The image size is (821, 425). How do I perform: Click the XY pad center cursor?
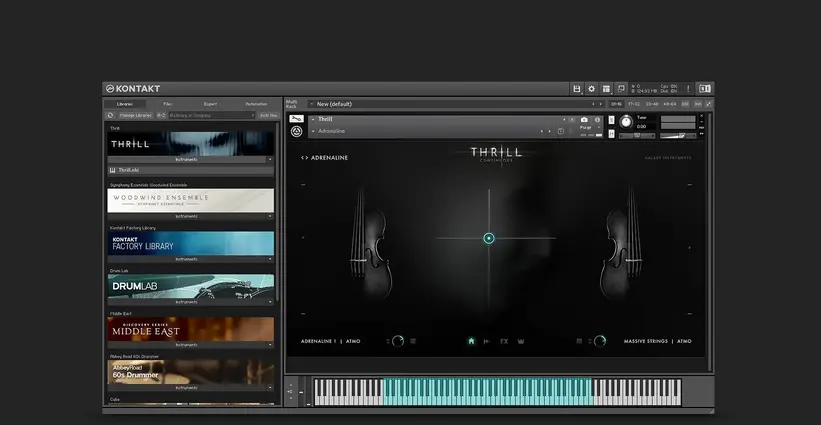click(x=489, y=238)
